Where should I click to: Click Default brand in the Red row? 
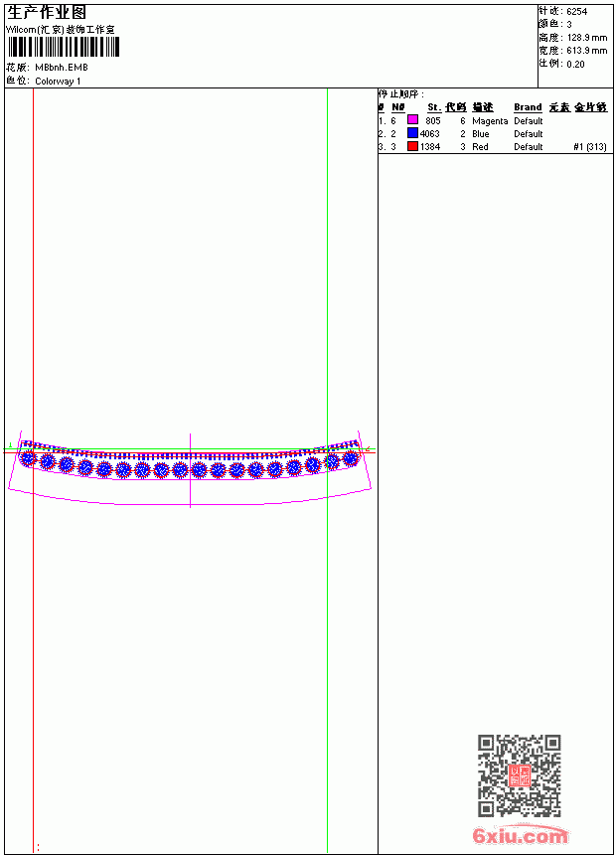click(529, 147)
